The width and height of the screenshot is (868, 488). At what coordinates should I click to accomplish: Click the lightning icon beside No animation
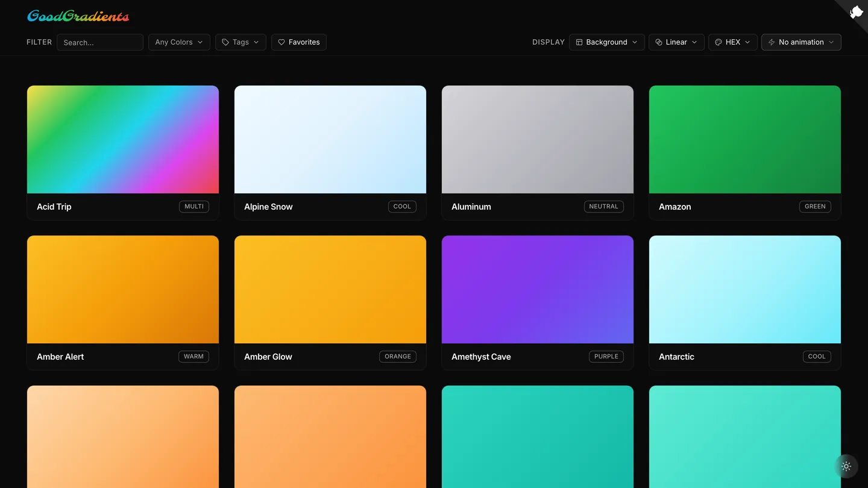[x=772, y=42]
